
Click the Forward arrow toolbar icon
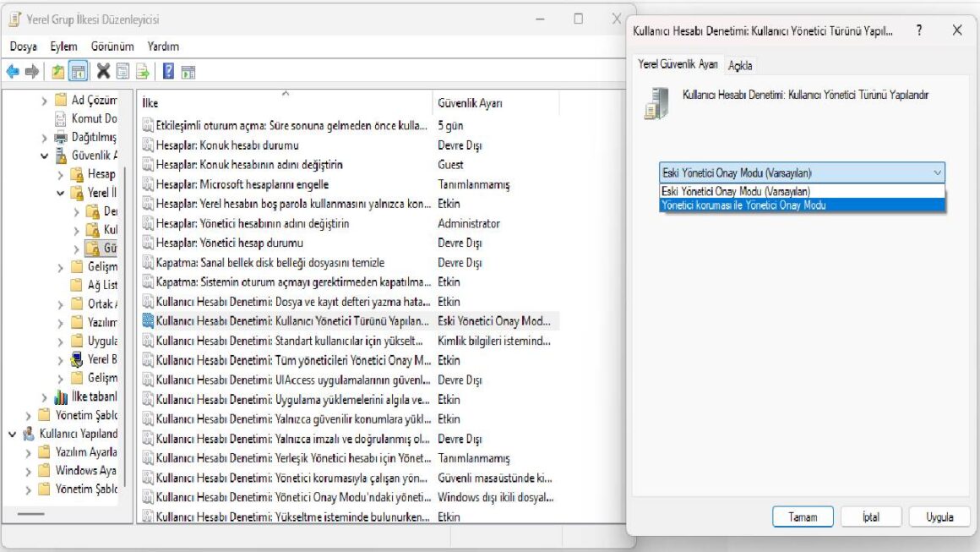point(32,72)
